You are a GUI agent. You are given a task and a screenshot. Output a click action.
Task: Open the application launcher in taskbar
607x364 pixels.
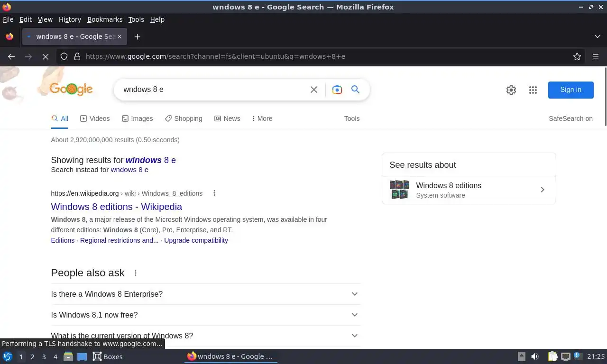tap(8, 356)
